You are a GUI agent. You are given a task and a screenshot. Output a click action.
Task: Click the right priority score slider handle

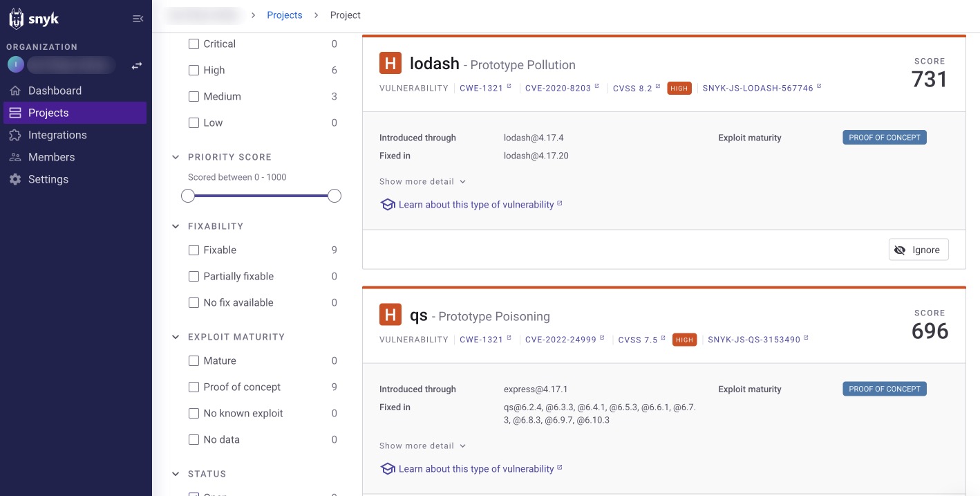point(334,196)
